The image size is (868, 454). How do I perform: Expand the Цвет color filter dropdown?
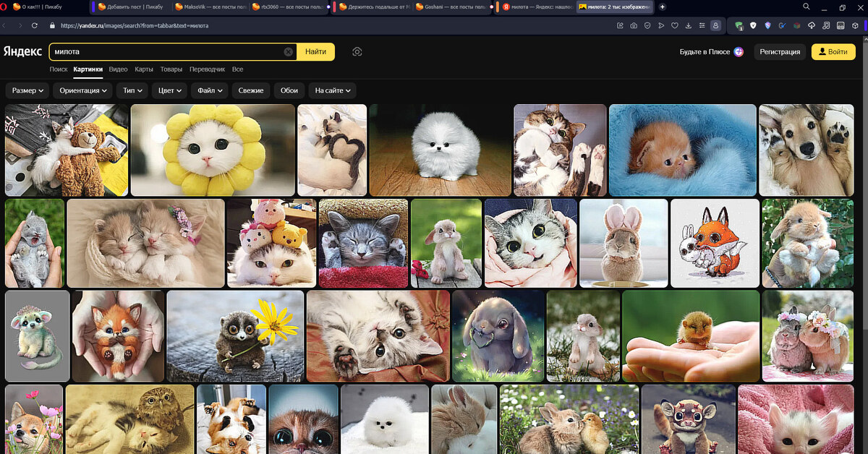coord(171,90)
